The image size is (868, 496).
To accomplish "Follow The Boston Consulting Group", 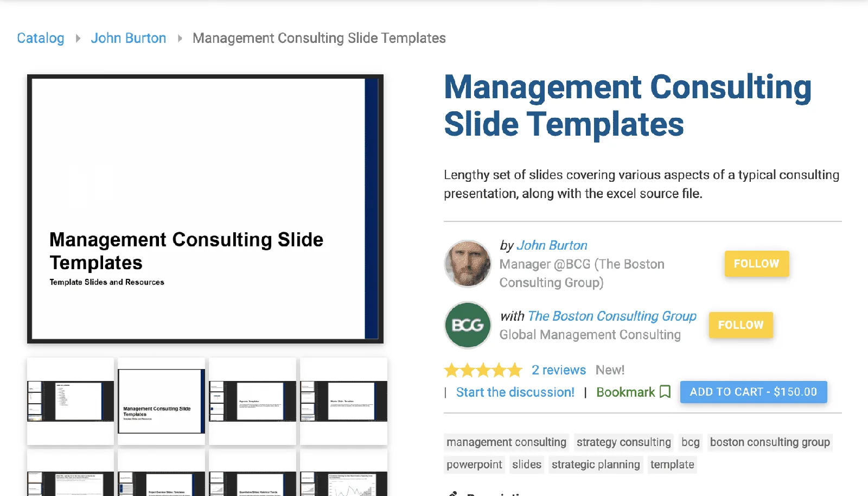I will [x=741, y=325].
